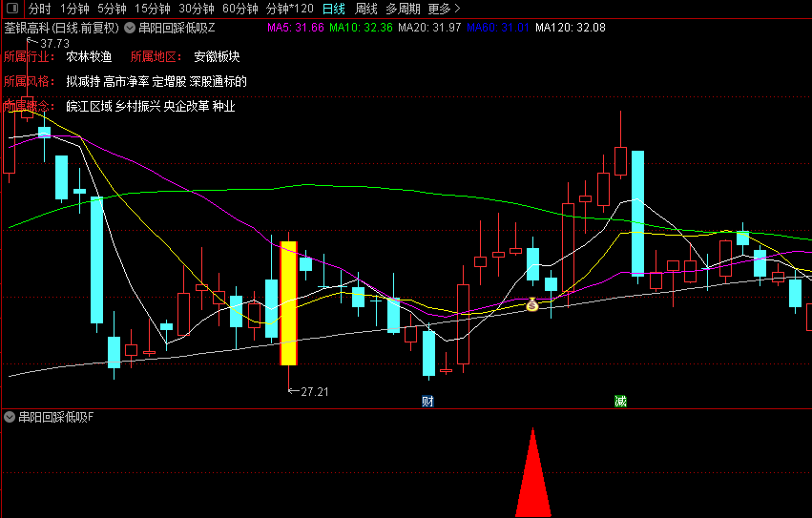Select 分钟*120 period tab
Screen dimensions: 812x518
(289, 9)
